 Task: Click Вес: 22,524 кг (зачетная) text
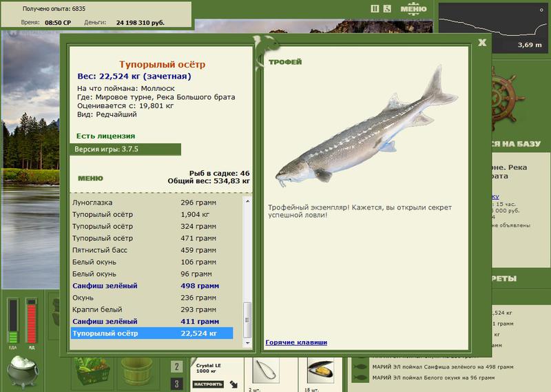[134, 76]
